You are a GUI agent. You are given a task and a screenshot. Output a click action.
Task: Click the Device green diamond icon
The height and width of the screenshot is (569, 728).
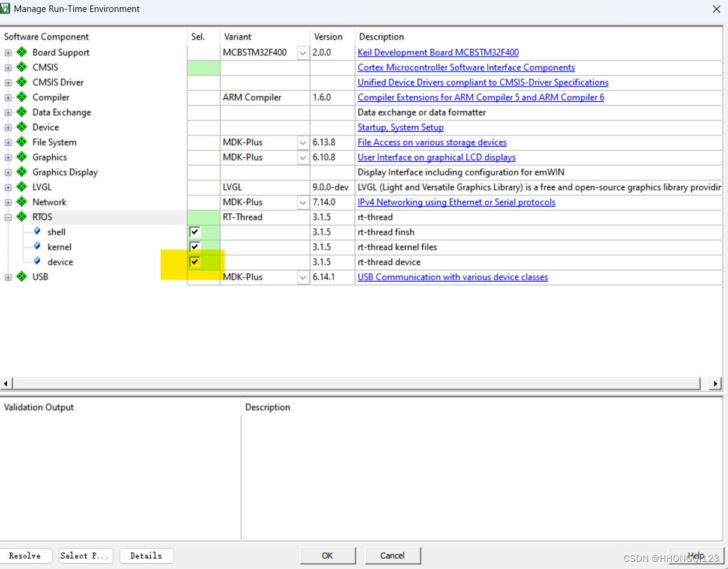click(22, 127)
